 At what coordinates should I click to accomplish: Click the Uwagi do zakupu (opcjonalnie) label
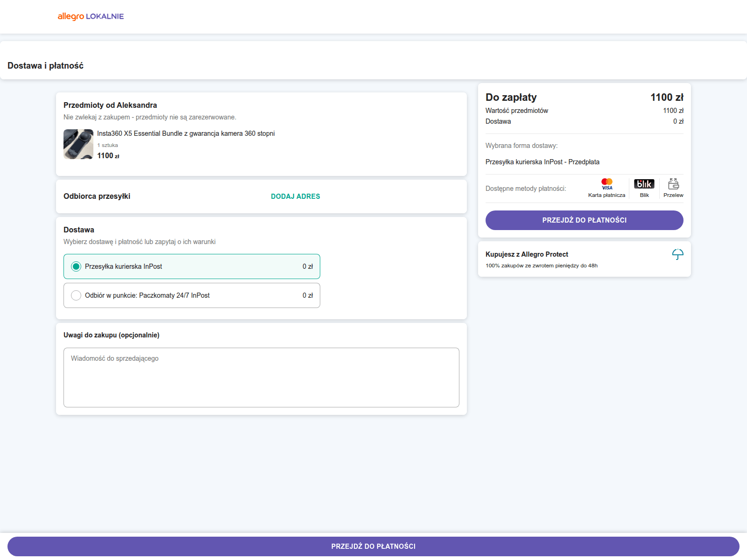(112, 335)
